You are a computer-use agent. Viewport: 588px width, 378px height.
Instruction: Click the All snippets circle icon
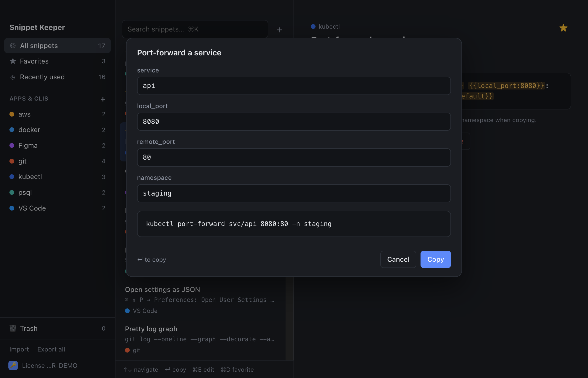point(13,46)
